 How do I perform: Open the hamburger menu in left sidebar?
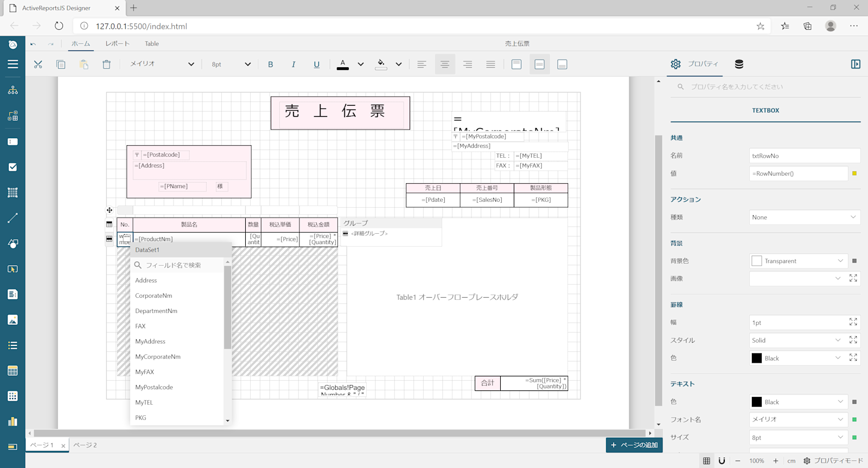(13, 64)
